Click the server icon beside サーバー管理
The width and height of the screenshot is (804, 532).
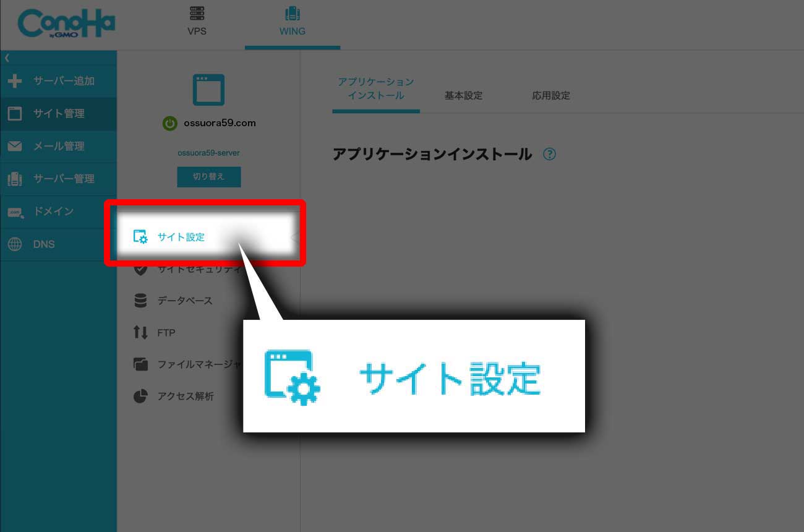pos(15,179)
